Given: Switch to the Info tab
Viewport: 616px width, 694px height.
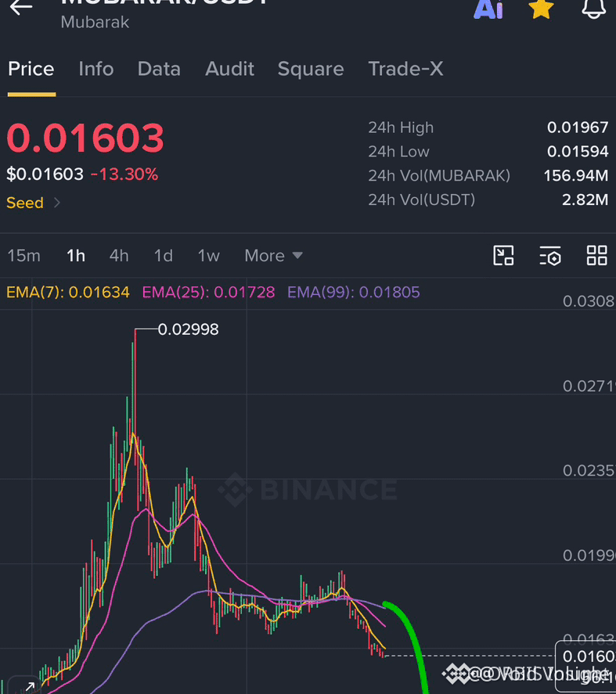Looking at the screenshot, I should [x=96, y=69].
